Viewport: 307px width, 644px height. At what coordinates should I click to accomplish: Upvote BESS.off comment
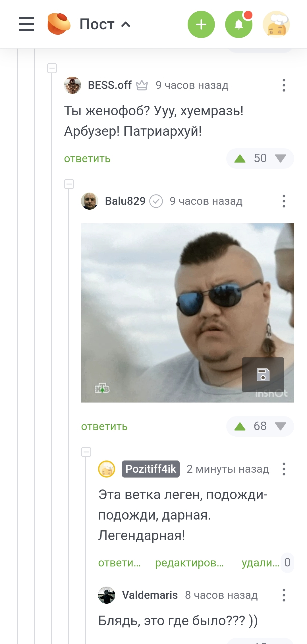(240, 159)
